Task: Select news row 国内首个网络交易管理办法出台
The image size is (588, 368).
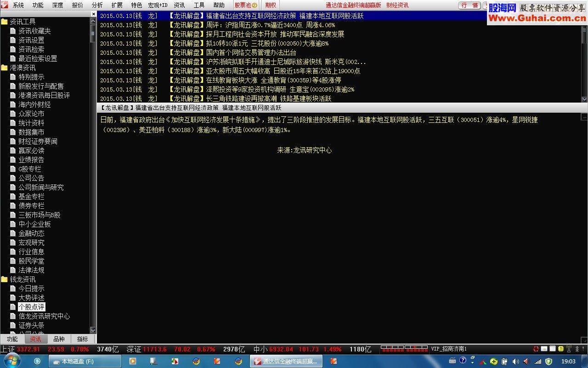Action: coord(339,52)
